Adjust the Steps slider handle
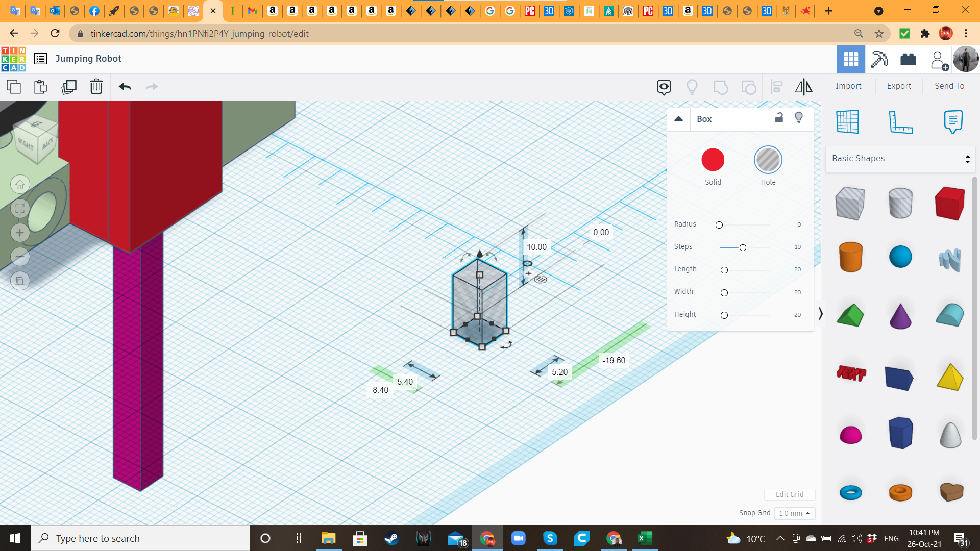The height and width of the screenshot is (551, 980). (743, 247)
